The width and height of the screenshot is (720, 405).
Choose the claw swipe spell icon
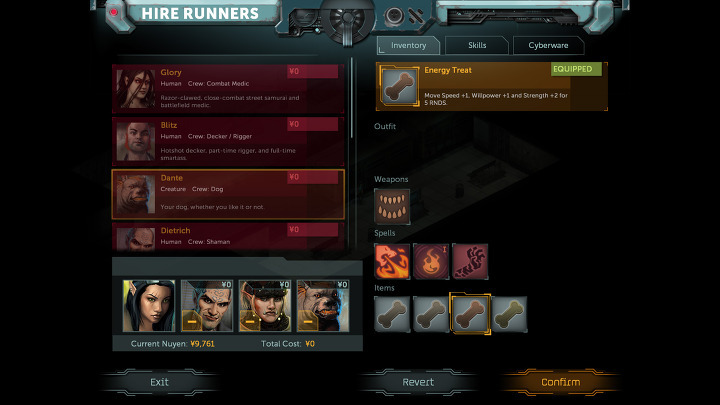pyautogui.click(x=470, y=261)
